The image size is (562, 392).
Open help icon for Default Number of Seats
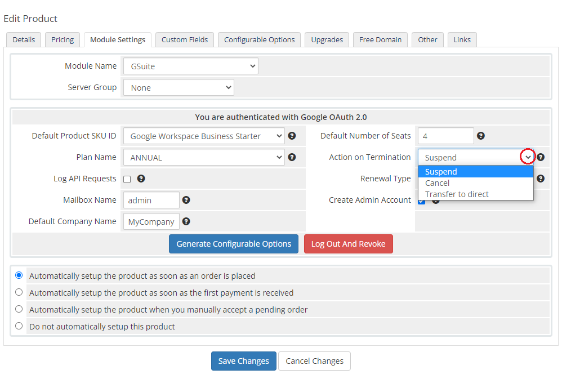(481, 136)
